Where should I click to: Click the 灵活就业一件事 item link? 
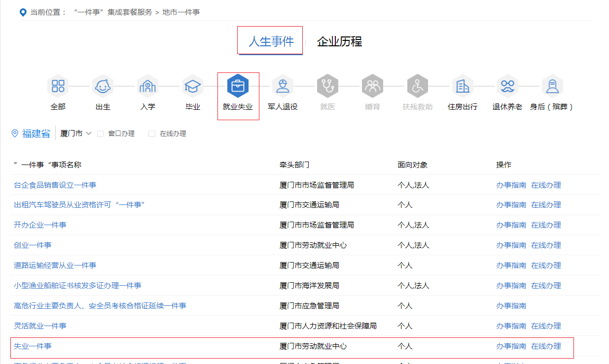tap(40, 326)
